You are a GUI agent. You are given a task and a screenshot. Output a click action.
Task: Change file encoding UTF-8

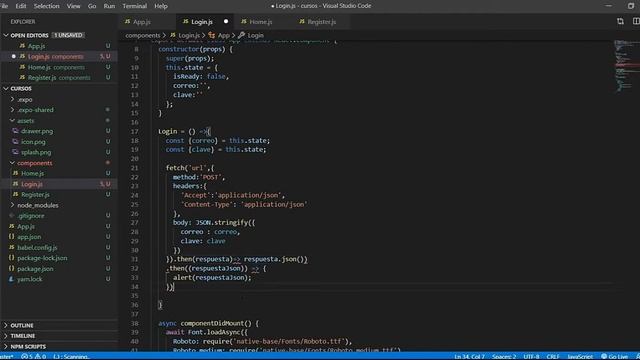531,356
